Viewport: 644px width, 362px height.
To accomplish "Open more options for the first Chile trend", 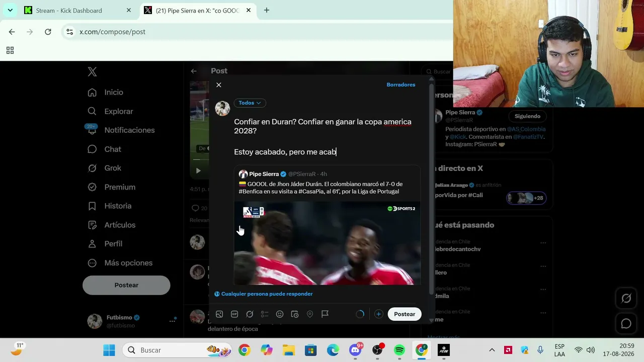I will point(543,243).
